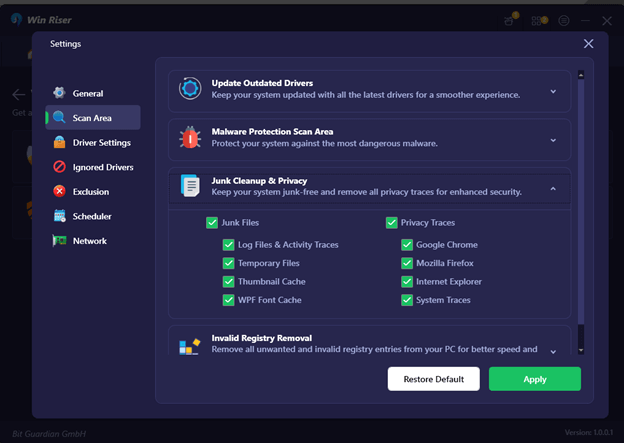Click the Driver Settings lock icon
The image size is (624, 443).
click(60, 142)
